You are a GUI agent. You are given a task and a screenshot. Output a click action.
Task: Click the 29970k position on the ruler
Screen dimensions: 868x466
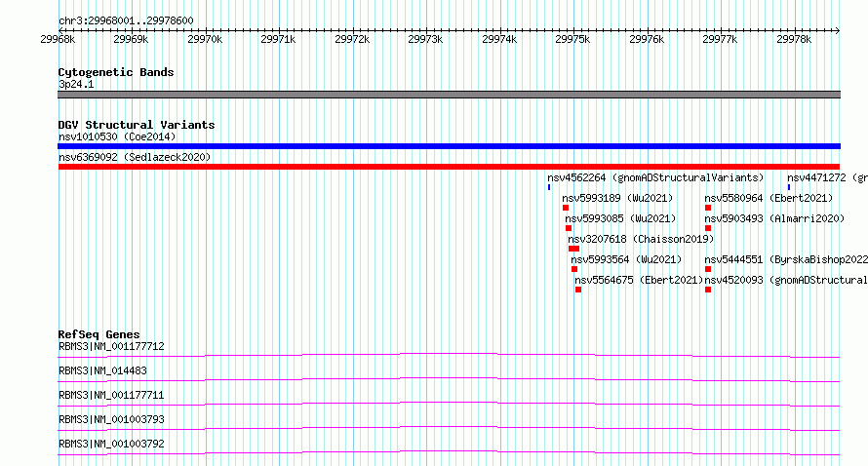(205, 39)
